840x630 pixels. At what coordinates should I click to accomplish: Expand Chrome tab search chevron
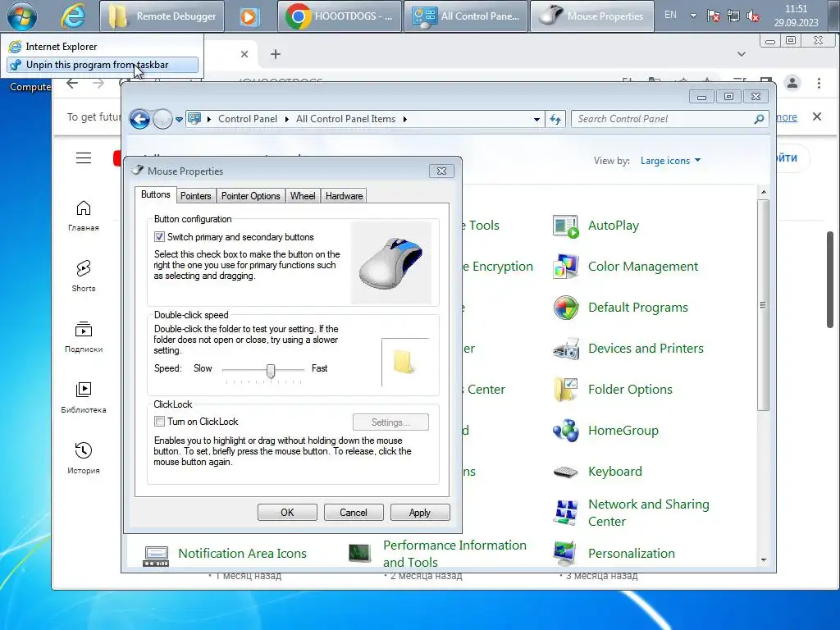(x=741, y=54)
